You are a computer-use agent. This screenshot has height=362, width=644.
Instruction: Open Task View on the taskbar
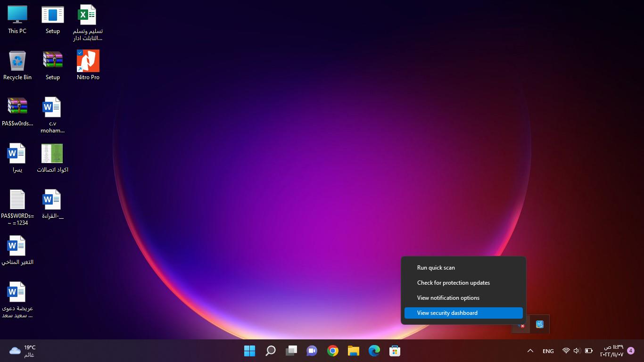tap(291, 351)
